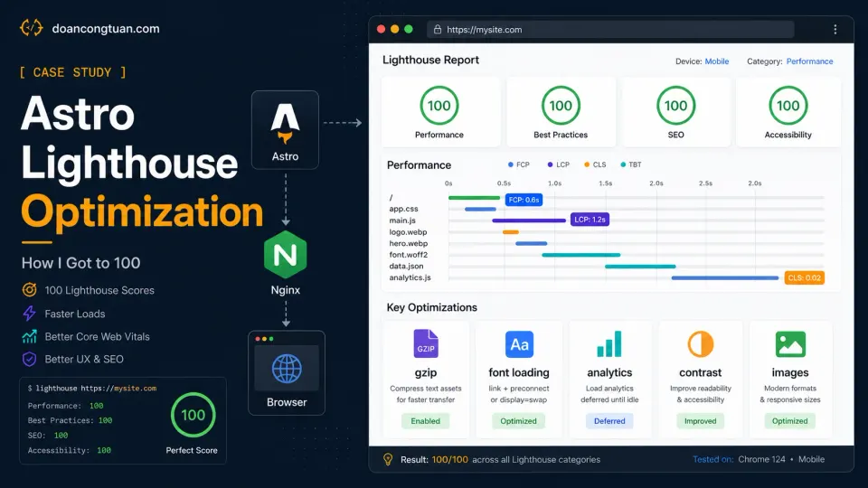Click the analytics.js row label

click(x=410, y=277)
